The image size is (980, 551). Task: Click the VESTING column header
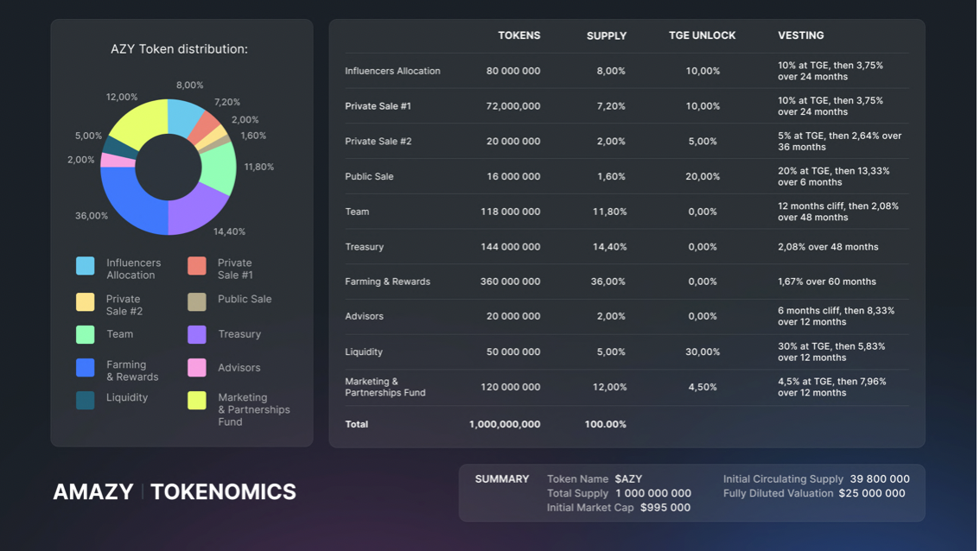tap(800, 35)
